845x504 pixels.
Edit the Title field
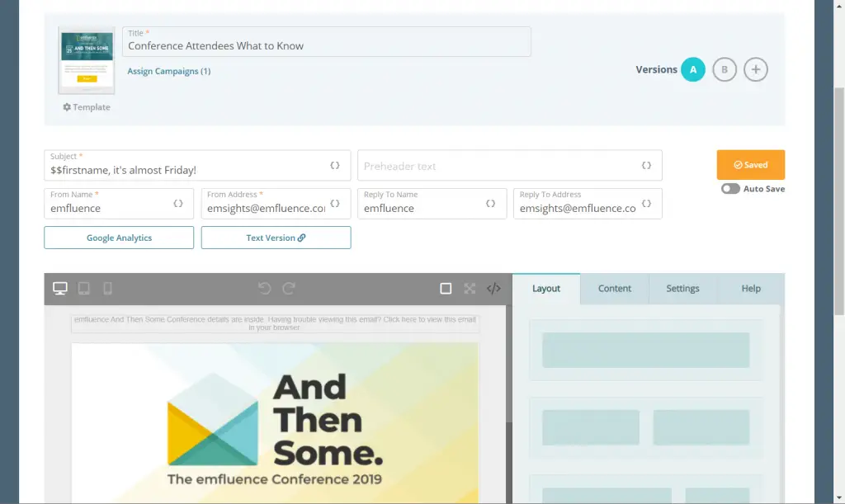(327, 42)
